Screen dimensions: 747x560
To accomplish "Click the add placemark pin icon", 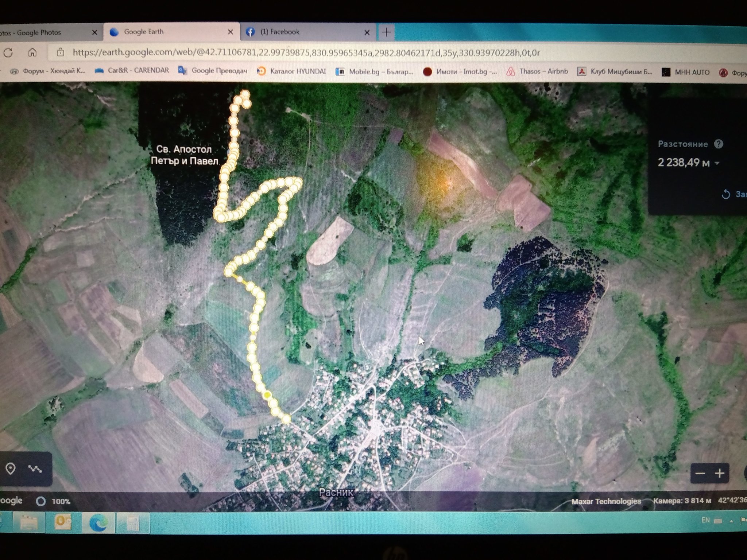I will [11, 468].
